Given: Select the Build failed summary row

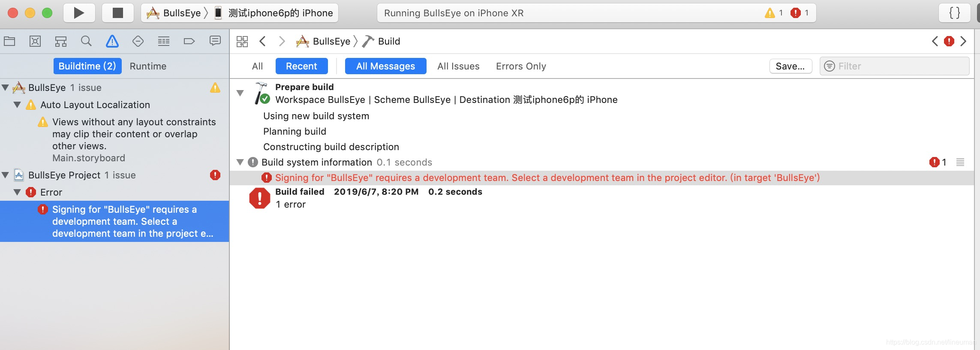Looking at the screenshot, I should (602, 198).
